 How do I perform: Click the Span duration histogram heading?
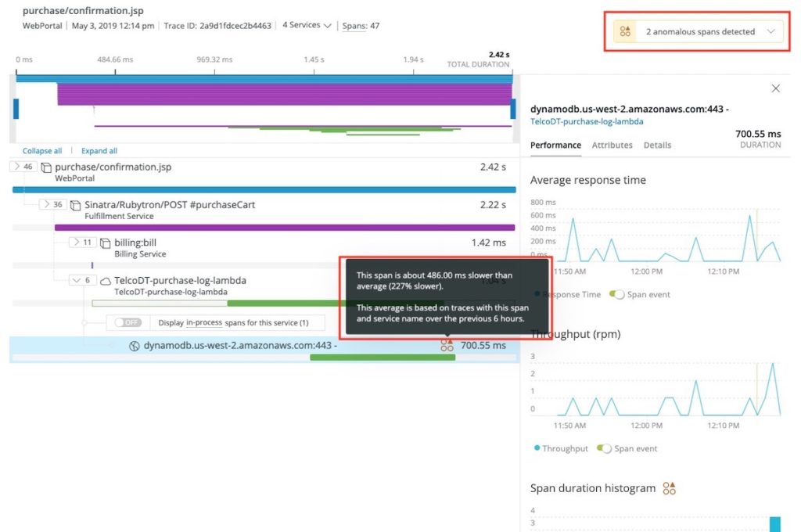coord(593,488)
